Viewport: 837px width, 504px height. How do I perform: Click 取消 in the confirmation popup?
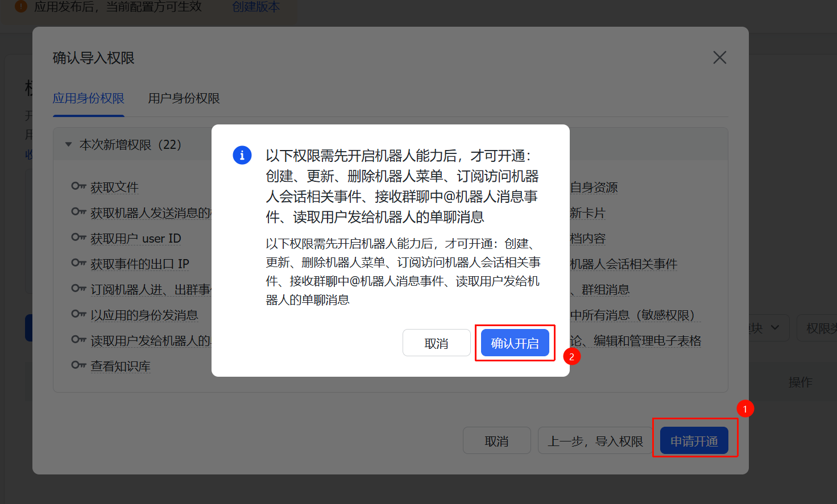click(x=436, y=343)
